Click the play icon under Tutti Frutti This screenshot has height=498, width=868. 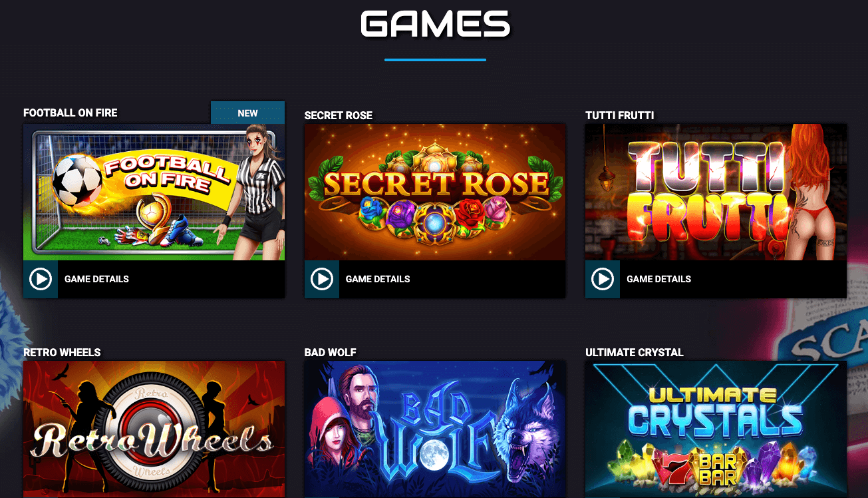pyautogui.click(x=603, y=279)
